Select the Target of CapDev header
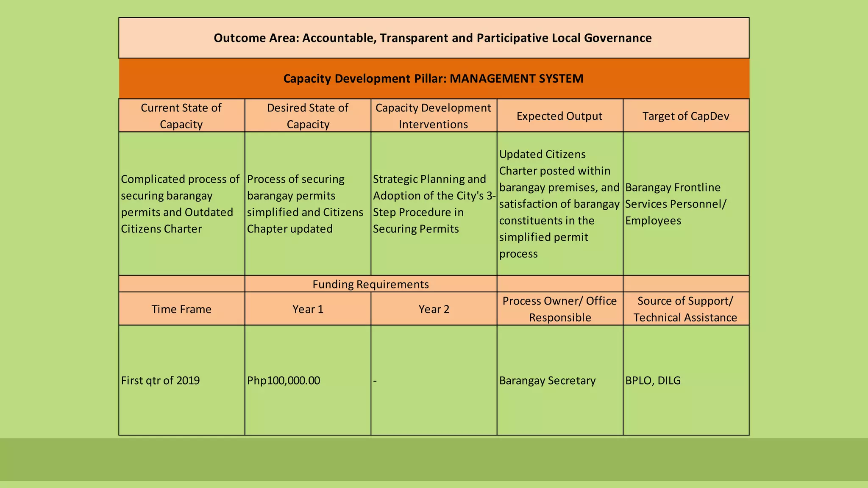 coord(686,116)
